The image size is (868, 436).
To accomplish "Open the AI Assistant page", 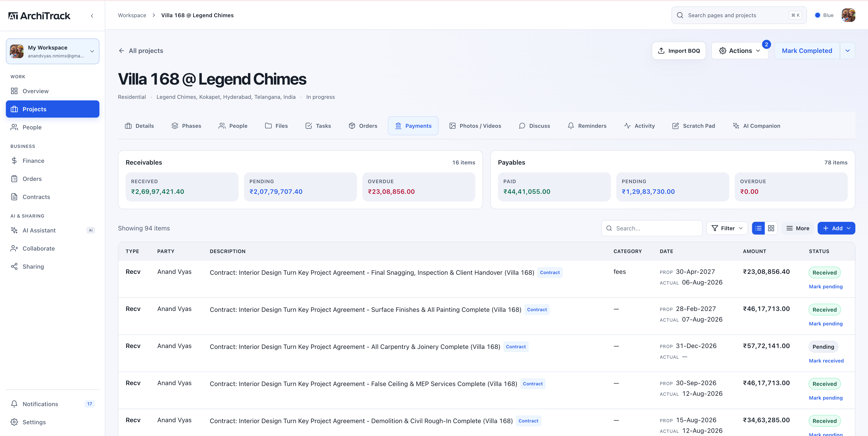I will click(x=53, y=230).
